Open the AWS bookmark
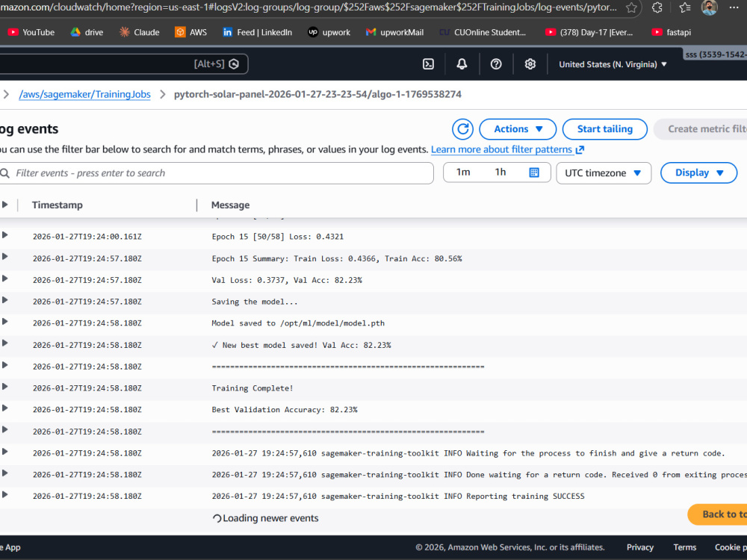Image resolution: width=747 pixels, height=560 pixels. (x=190, y=32)
